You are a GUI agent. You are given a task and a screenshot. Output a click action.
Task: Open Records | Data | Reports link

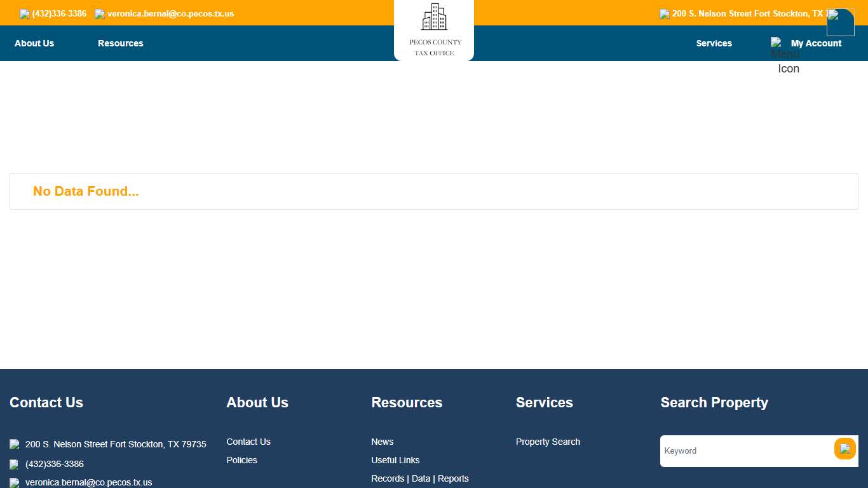419,478
